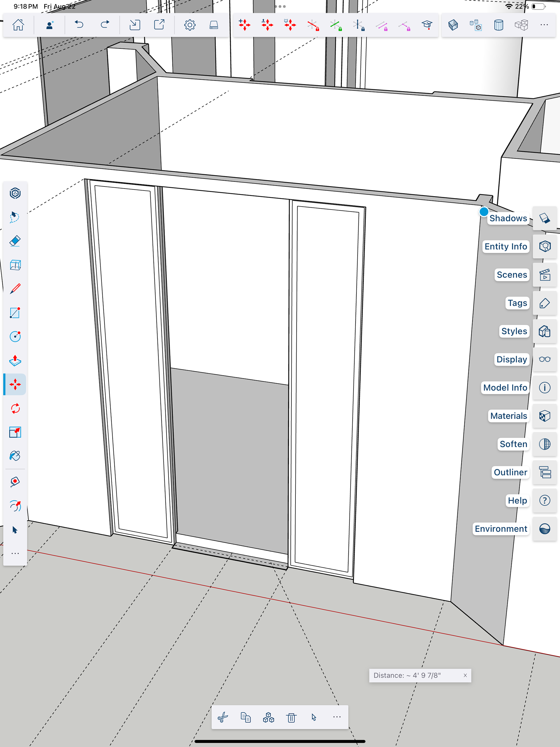Open the Entity Info panel
Screen dimensions: 560x747
[x=545, y=246]
